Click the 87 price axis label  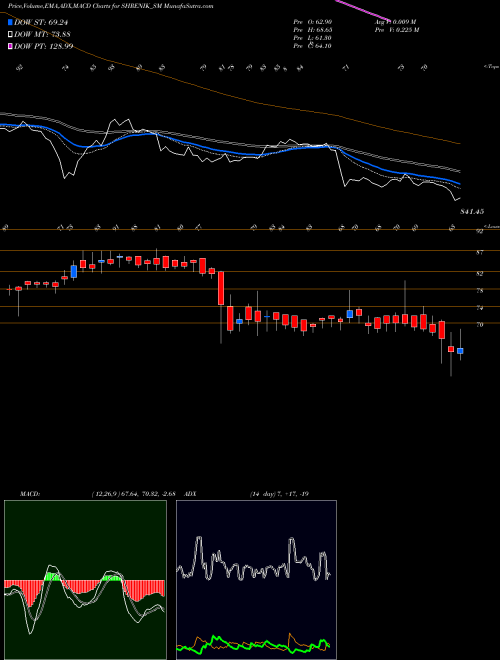[479, 253]
